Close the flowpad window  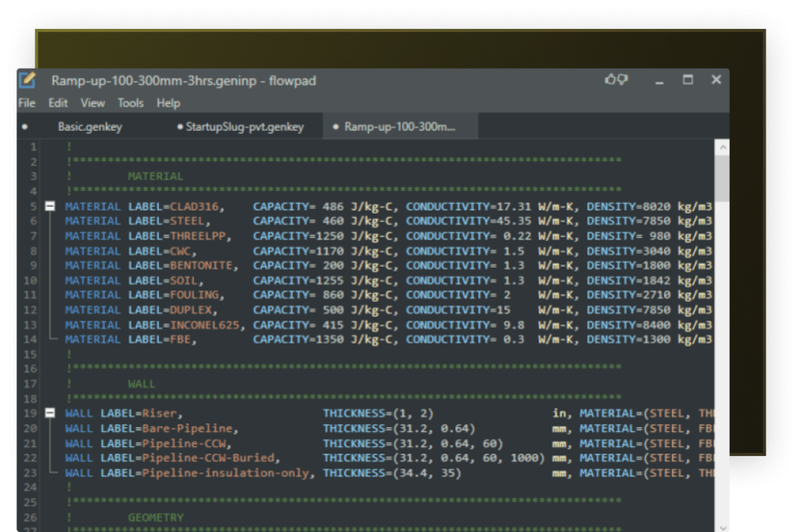coord(716,80)
